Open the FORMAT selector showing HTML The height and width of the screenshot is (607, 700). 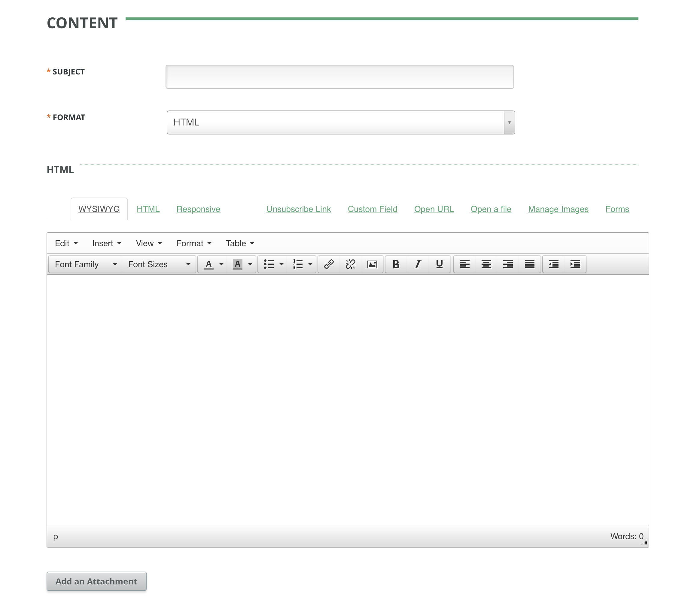tap(340, 122)
